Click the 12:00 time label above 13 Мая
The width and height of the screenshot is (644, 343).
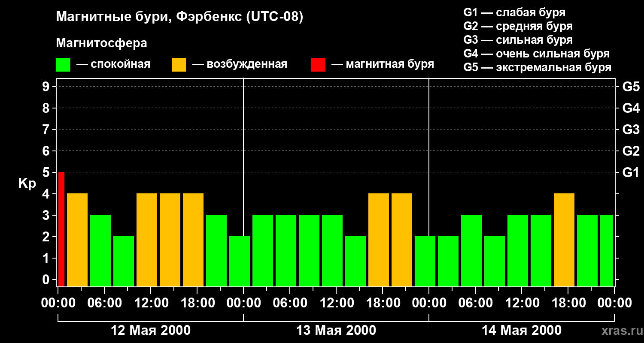click(336, 303)
